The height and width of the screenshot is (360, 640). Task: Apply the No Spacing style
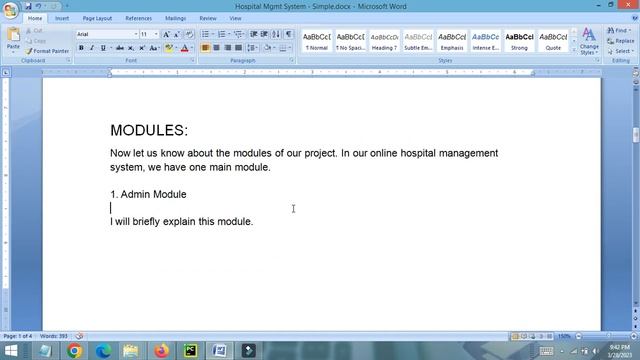tap(350, 41)
